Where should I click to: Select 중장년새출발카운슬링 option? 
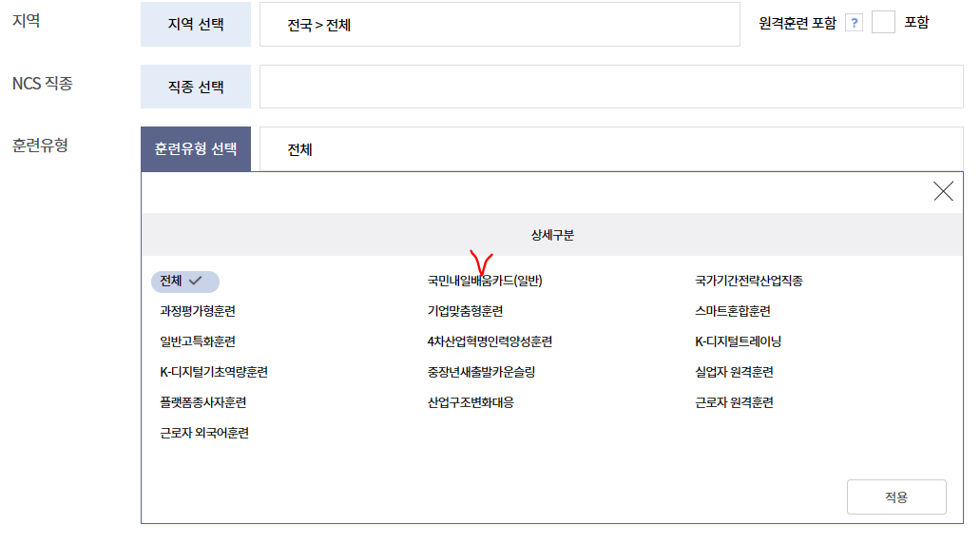pyautogui.click(x=481, y=372)
